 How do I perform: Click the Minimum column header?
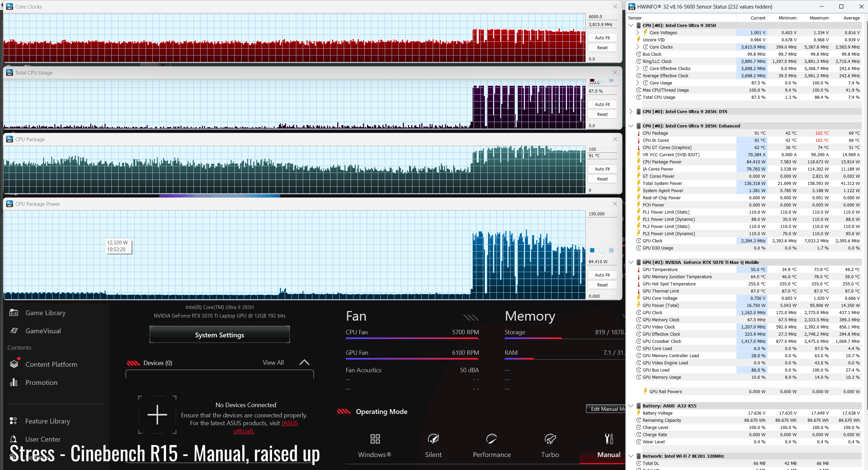[783, 18]
